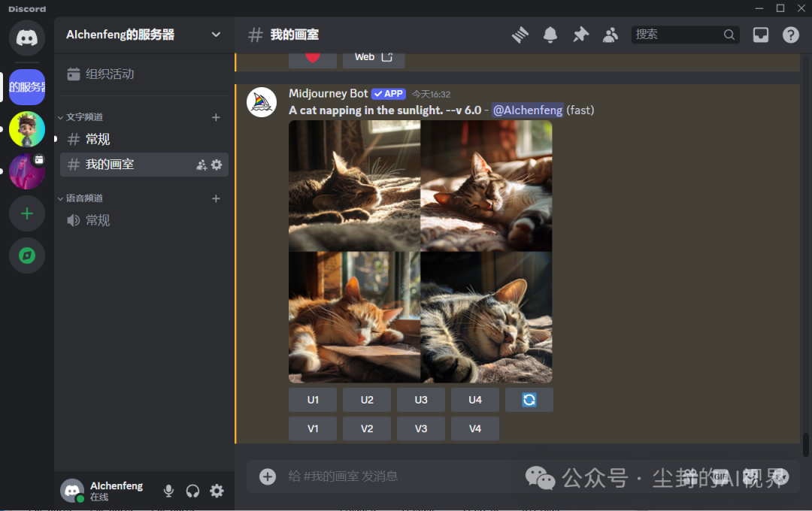
Task: Create variations of image one with V1
Action: tap(313, 428)
